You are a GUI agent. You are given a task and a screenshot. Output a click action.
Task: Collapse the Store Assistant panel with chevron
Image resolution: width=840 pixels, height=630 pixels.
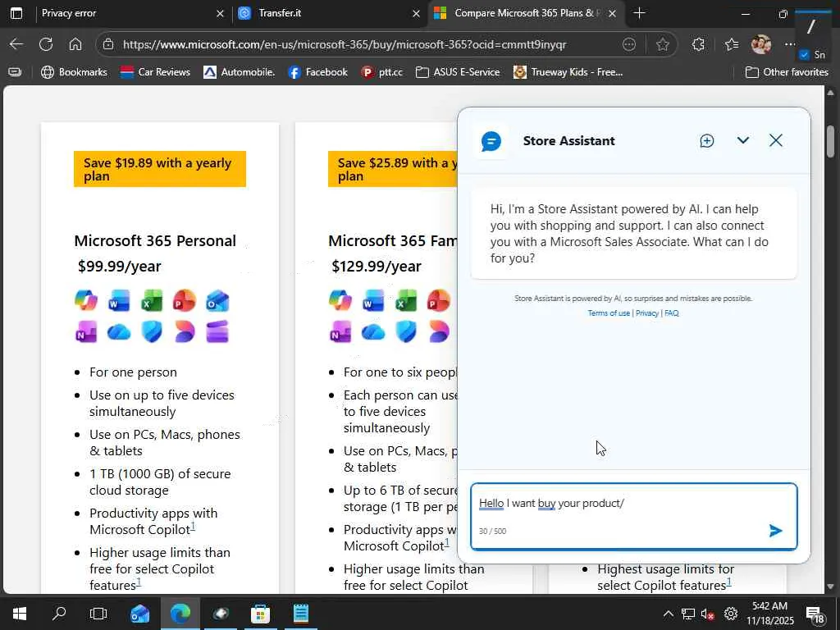tap(742, 140)
